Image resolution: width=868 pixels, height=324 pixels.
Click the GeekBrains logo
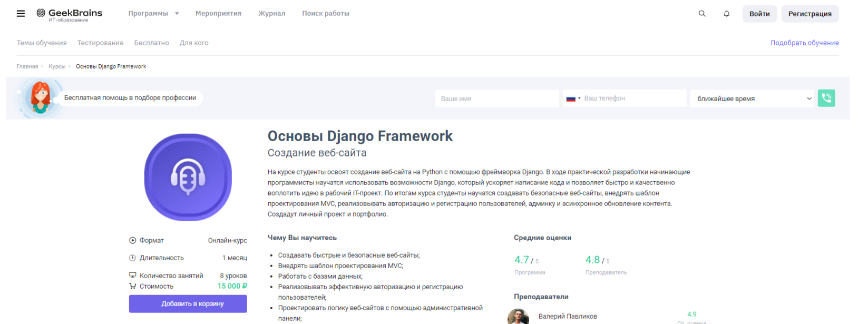coord(69,15)
